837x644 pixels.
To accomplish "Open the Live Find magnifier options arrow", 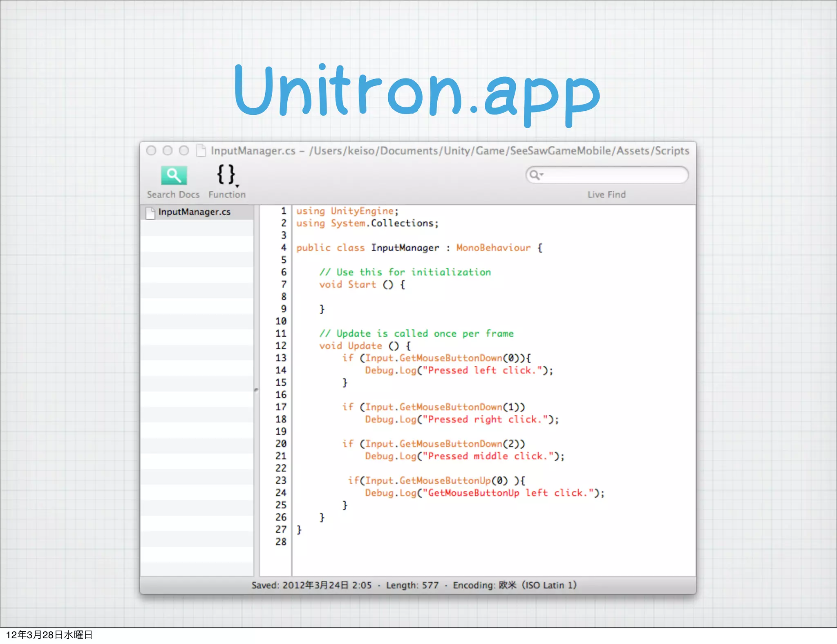I will 536,175.
